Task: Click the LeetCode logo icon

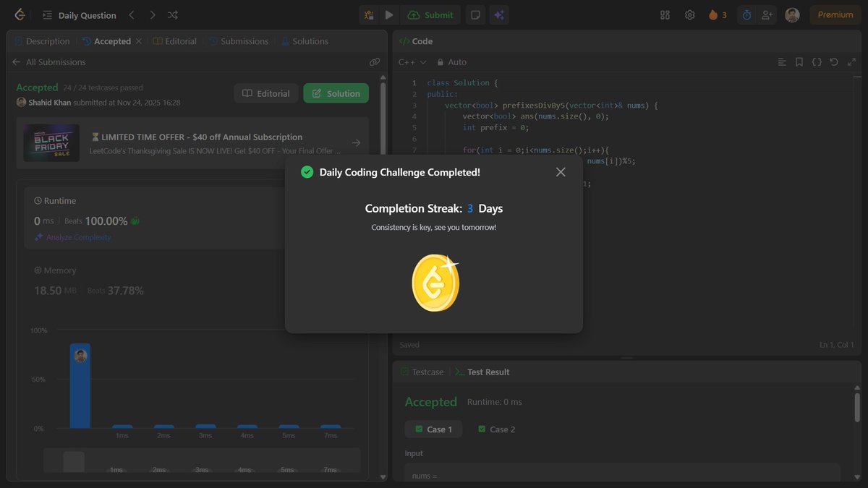Action: [x=20, y=14]
